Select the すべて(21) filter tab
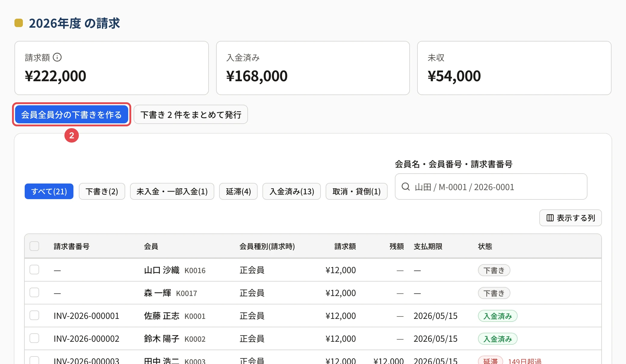Image resolution: width=626 pixels, height=364 pixels. coord(49,191)
